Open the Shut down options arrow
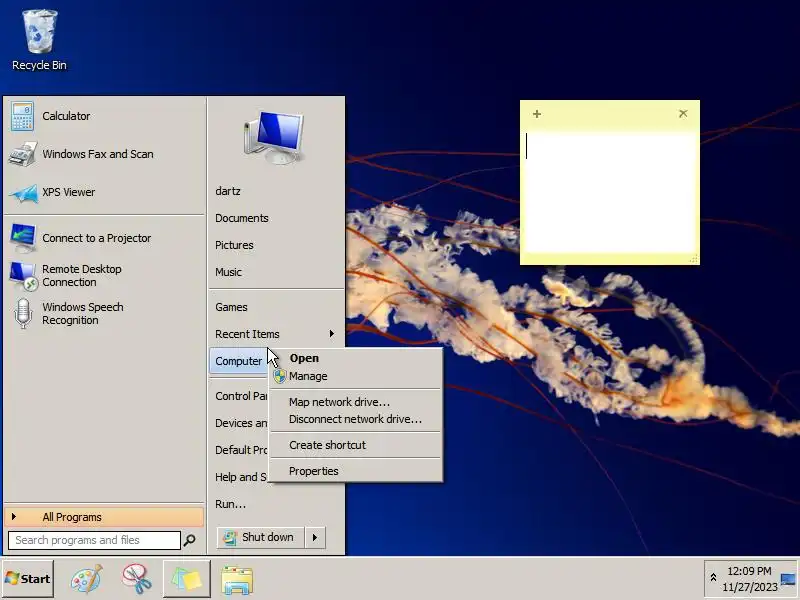The height and width of the screenshot is (600, 800). [x=315, y=537]
